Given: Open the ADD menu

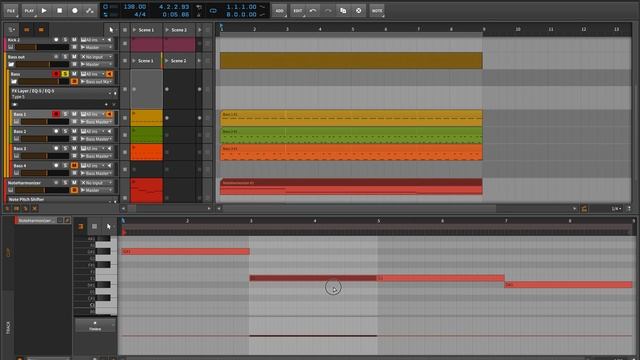Looking at the screenshot, I should [279, 11].
